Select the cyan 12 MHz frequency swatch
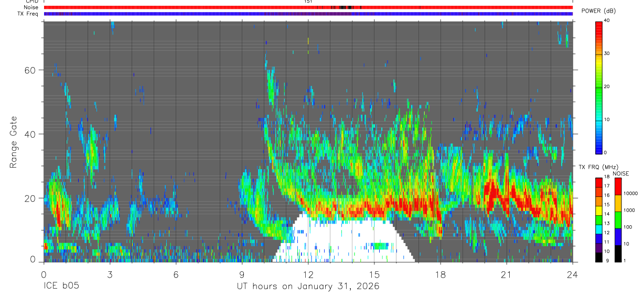 click(598, 230)
